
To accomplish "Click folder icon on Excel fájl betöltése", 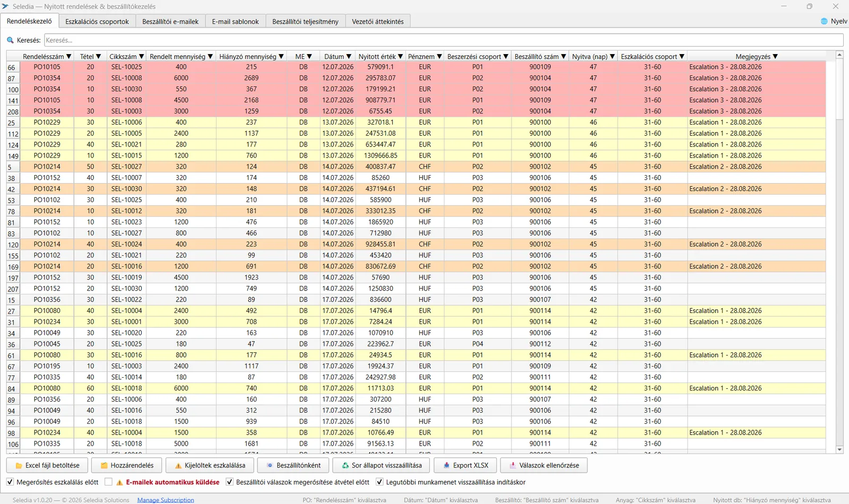I will [19, 465].
